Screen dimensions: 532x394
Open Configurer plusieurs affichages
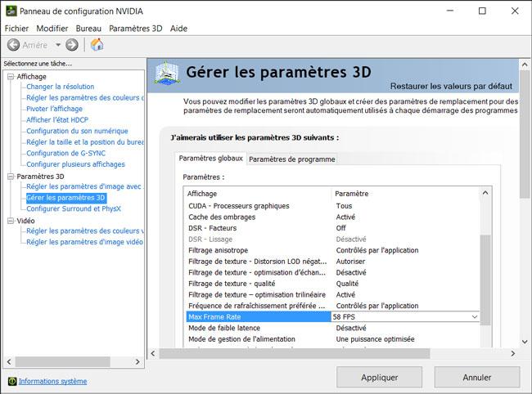point(75,164)
